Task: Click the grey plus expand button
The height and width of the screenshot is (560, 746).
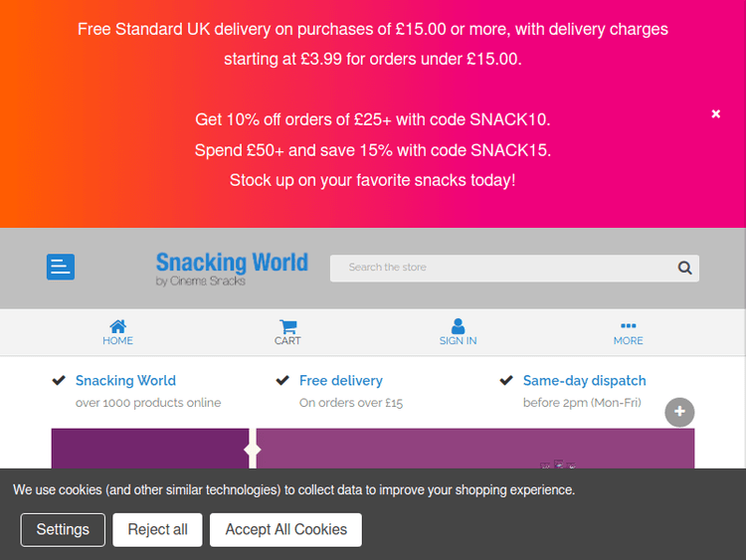Action: (679, 412)
